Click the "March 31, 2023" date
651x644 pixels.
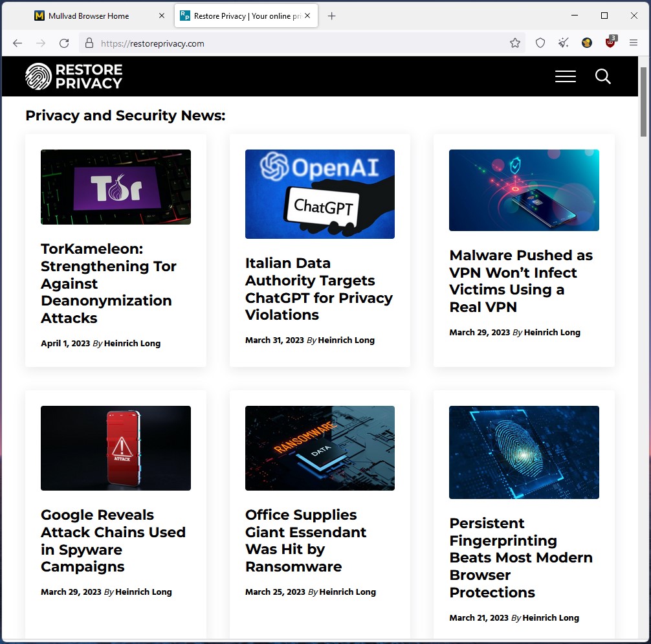[x=274, y=340]
